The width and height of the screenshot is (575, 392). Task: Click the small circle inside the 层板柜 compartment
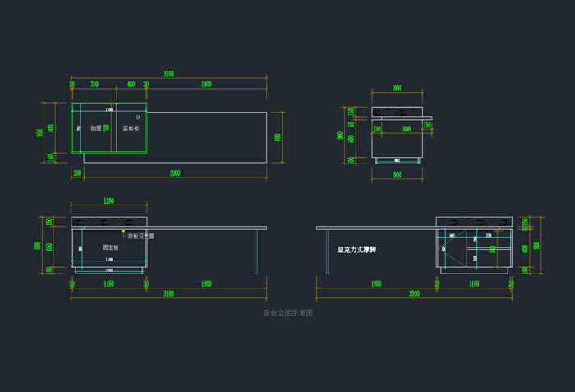[138, 118]
